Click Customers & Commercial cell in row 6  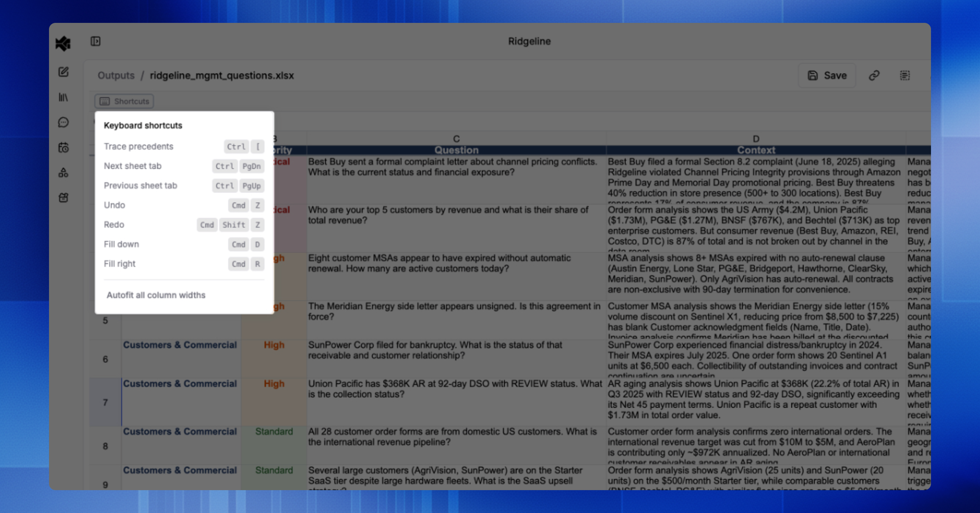coord(181,359)
